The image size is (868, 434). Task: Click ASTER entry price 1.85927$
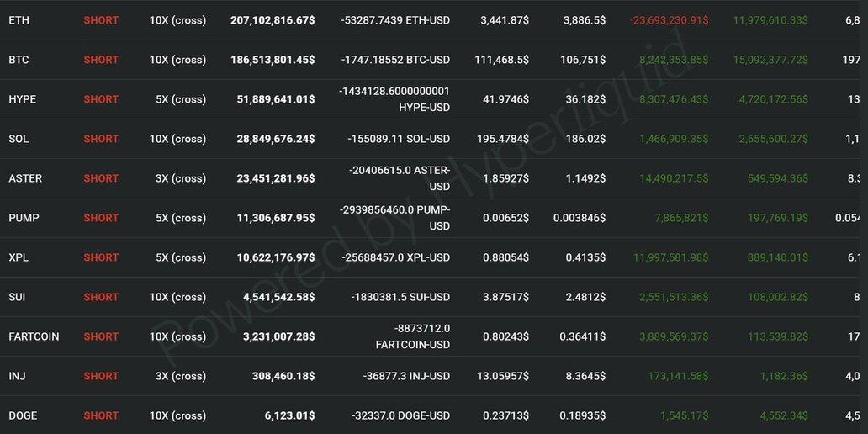[505, 178]
